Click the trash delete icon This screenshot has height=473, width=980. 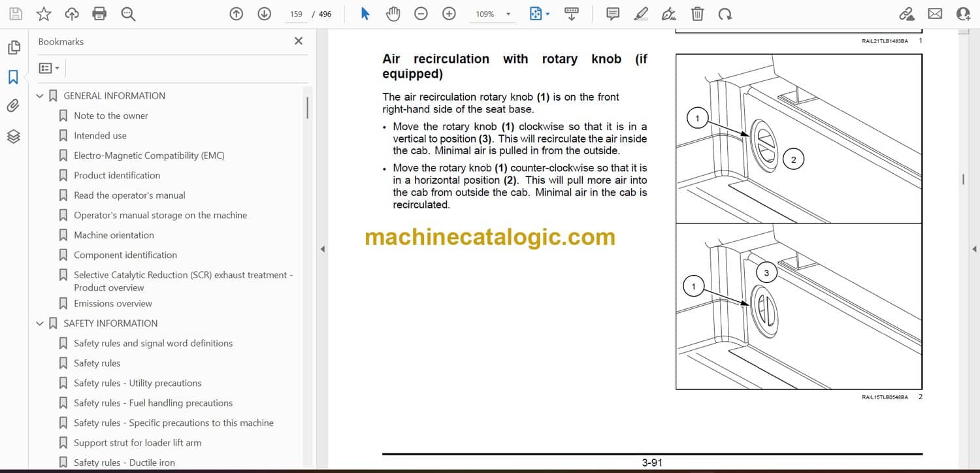pyautogui.click(x=698, y=14)
